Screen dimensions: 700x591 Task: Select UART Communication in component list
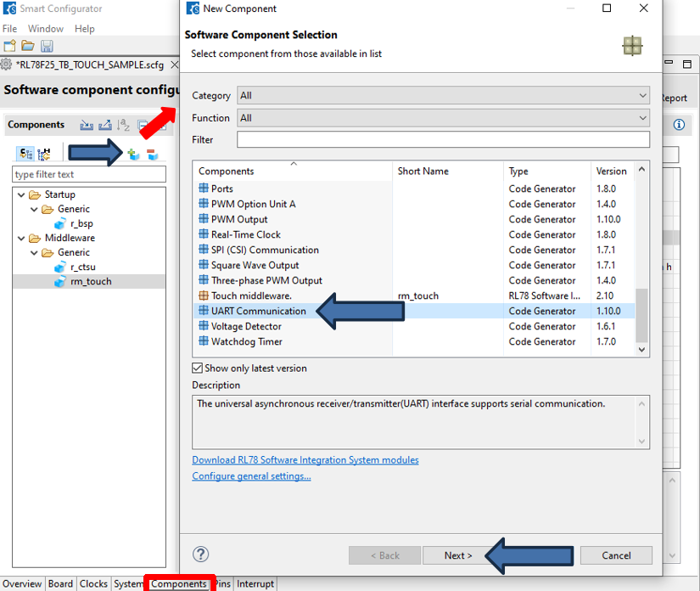[258, 311]
